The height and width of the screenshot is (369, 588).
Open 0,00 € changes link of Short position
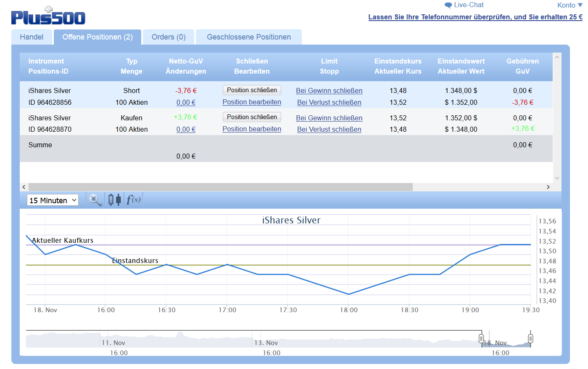pos(186,102)
